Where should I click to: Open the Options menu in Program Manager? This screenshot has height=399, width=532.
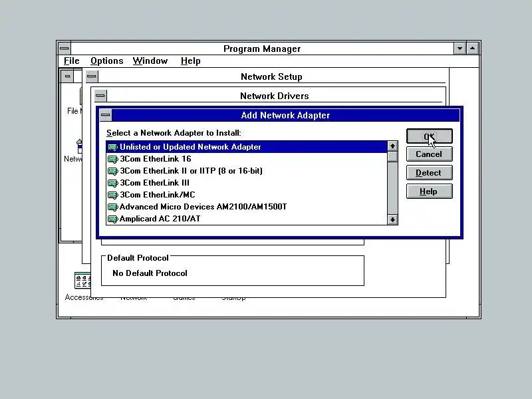[x=107, y=61]
